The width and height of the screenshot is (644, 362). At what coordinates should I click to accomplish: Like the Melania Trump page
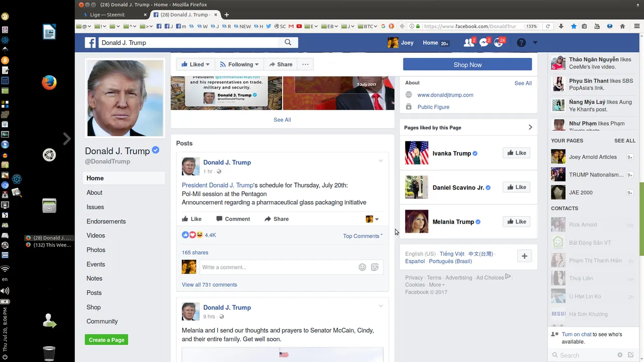click(x=516, y=221)
